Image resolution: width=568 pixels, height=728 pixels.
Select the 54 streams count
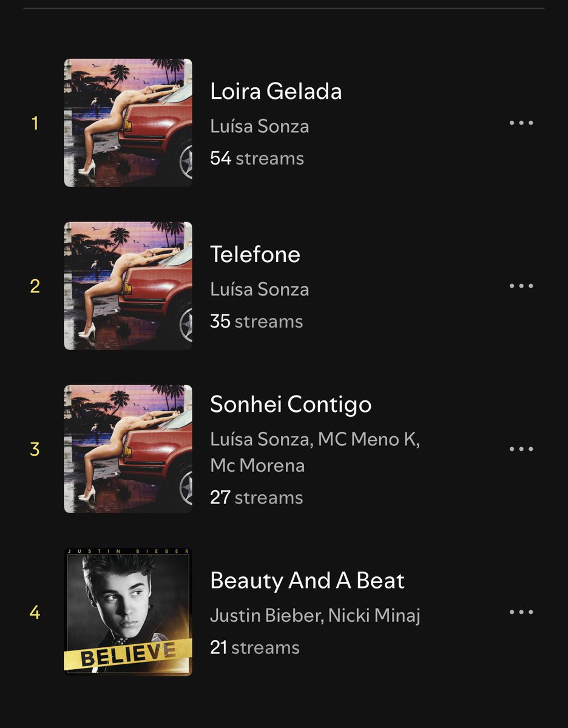(257, 158)
